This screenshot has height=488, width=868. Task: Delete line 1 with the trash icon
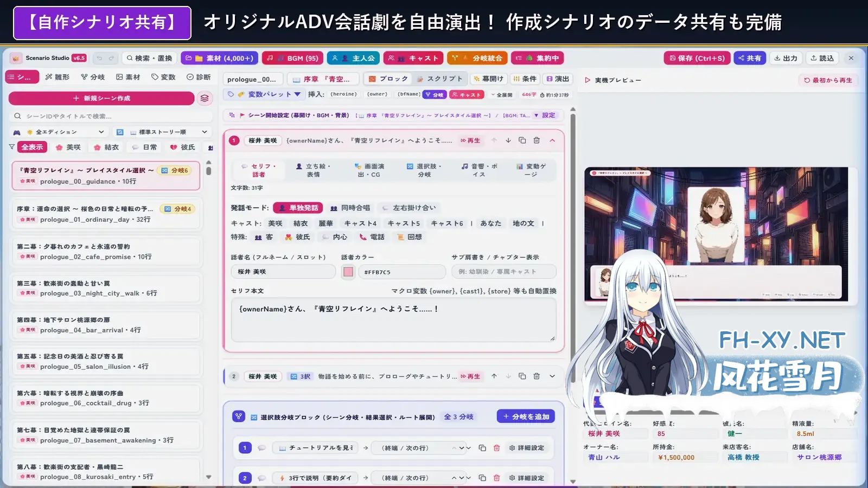537,140
